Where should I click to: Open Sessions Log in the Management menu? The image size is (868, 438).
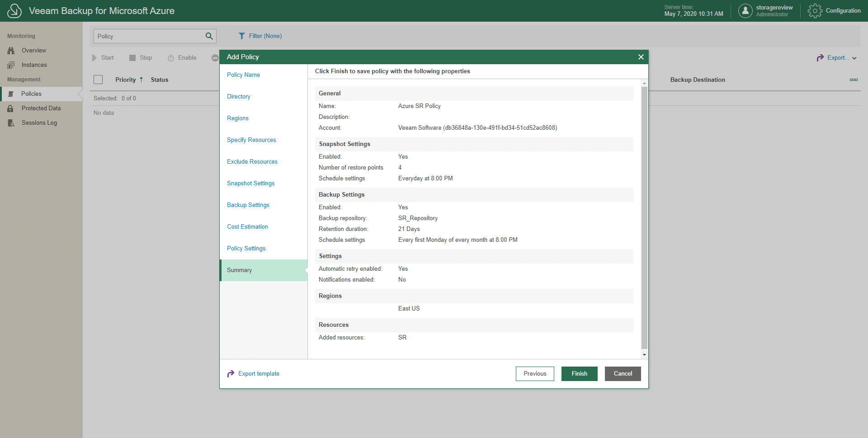(x=39, y=123)
